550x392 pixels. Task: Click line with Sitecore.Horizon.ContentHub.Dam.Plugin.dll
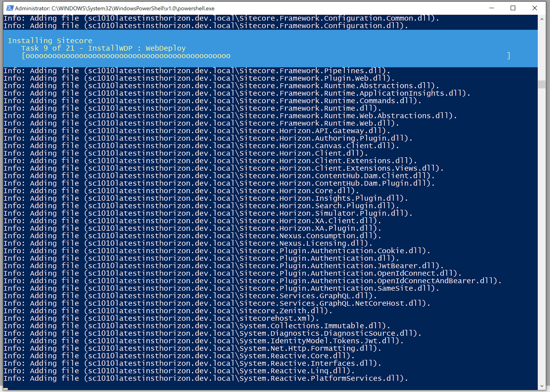pyautogui.click(x=219, y=184)
